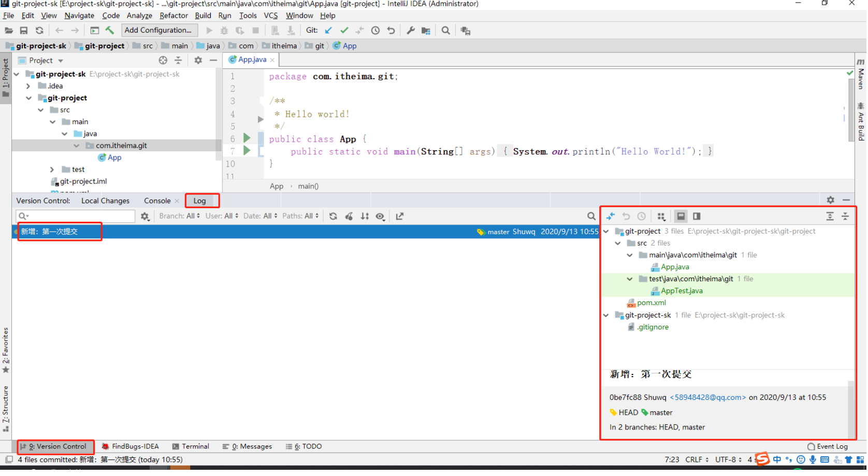The width and height of the screenshot is (868, 476).
Task: Toggle the eye Quick Settings in log toolbar
Action: pos(381,217)
